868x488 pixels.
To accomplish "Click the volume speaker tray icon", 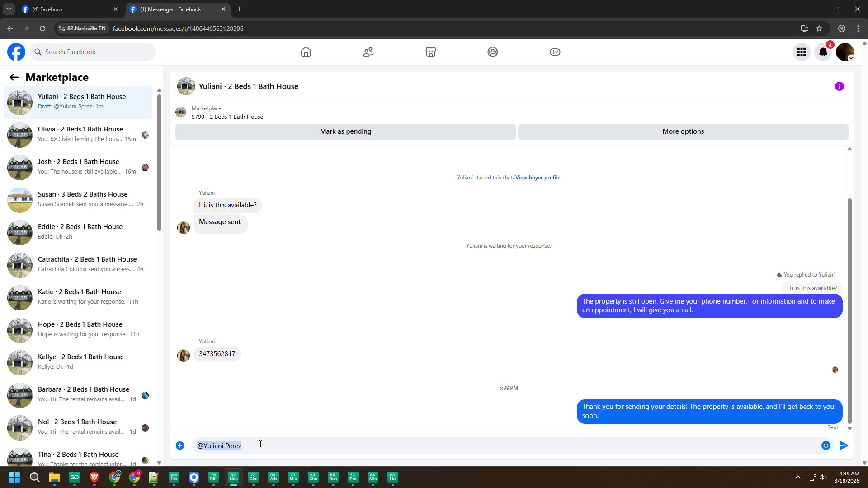I will tap(822, 477).
